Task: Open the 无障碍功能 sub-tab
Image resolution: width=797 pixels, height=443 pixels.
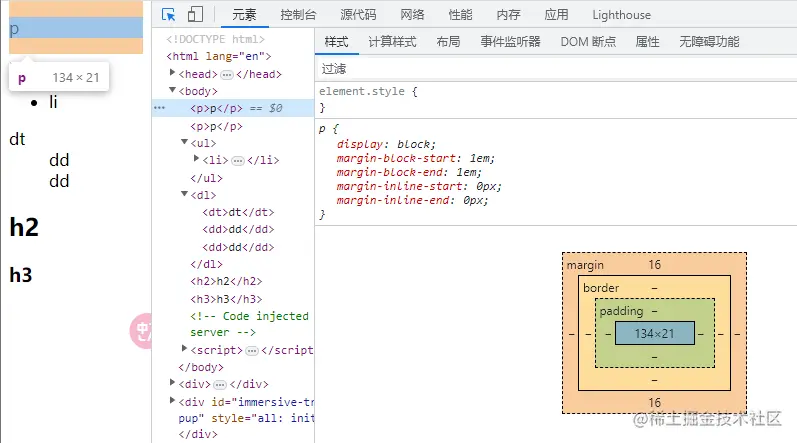Action: tap(709, 42)
